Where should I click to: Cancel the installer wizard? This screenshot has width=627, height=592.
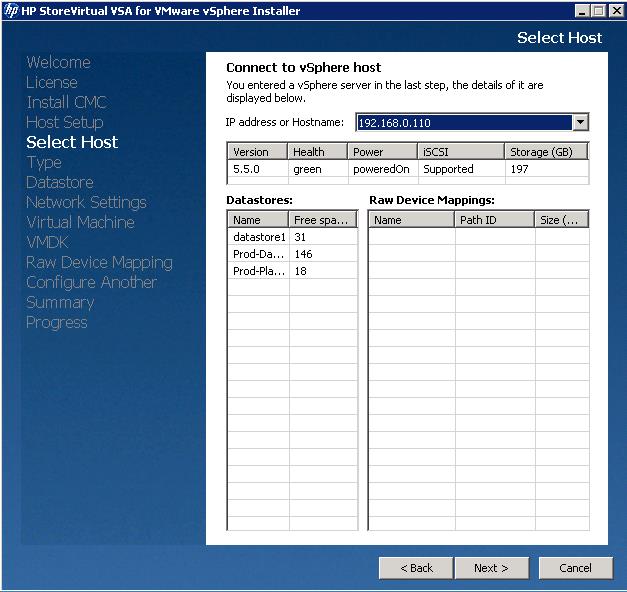point(575,568)
